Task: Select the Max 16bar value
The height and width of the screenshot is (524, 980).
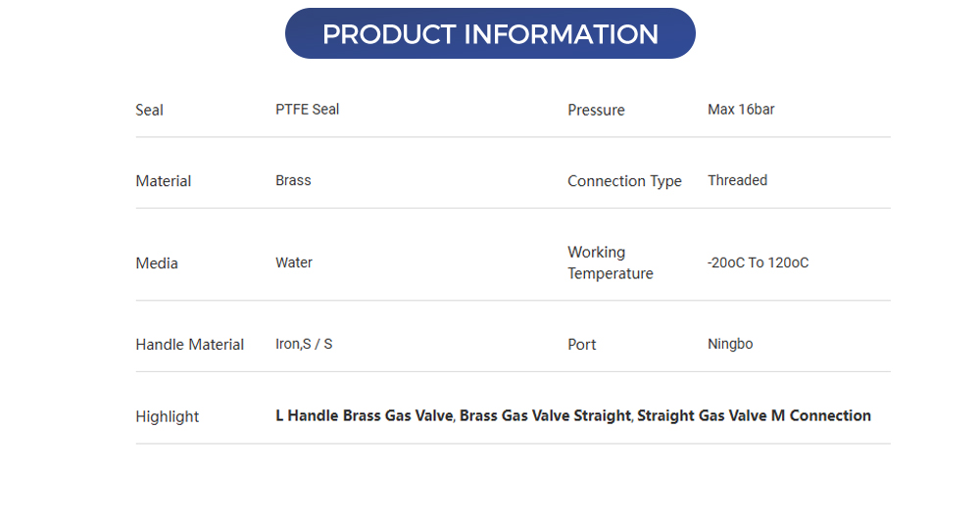Action: (x=741, y=110)
